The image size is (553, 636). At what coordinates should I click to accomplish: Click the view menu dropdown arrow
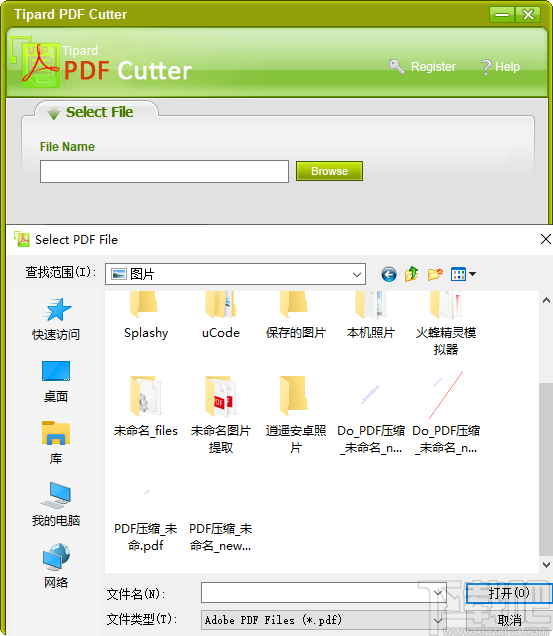(473, 274)
